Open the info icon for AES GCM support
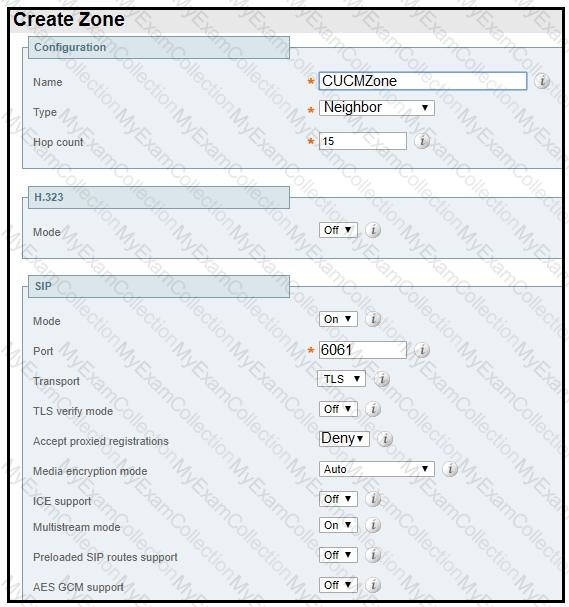The width and height of the screenshot is (569, 607). 373,585
